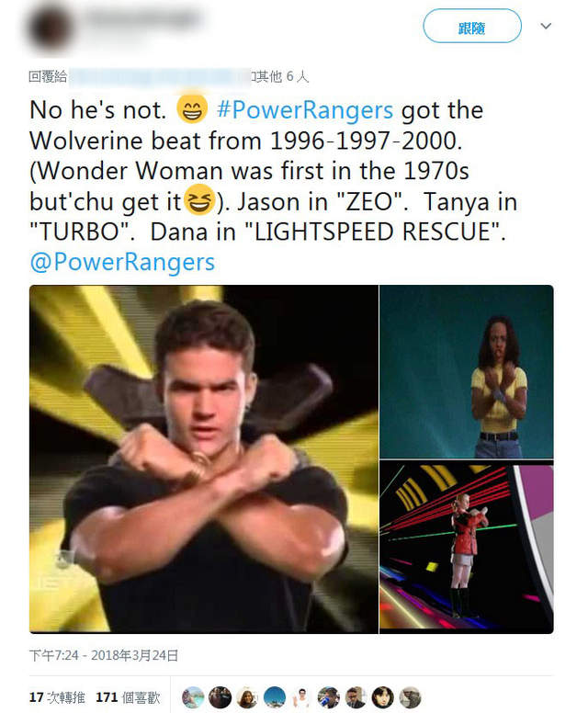This screenshot has width=588, height=713.
Task: Open the last liker avatar in the row
Action: point(411,697)
